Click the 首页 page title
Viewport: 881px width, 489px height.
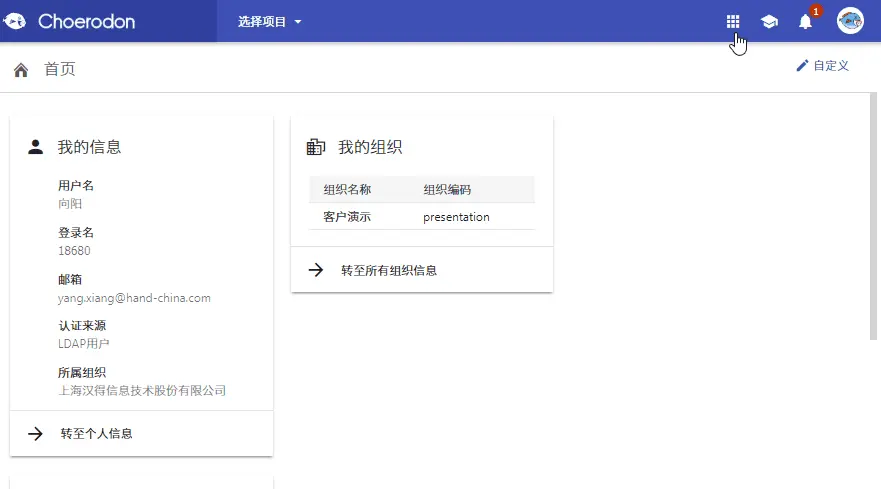(x=60, y=69)
